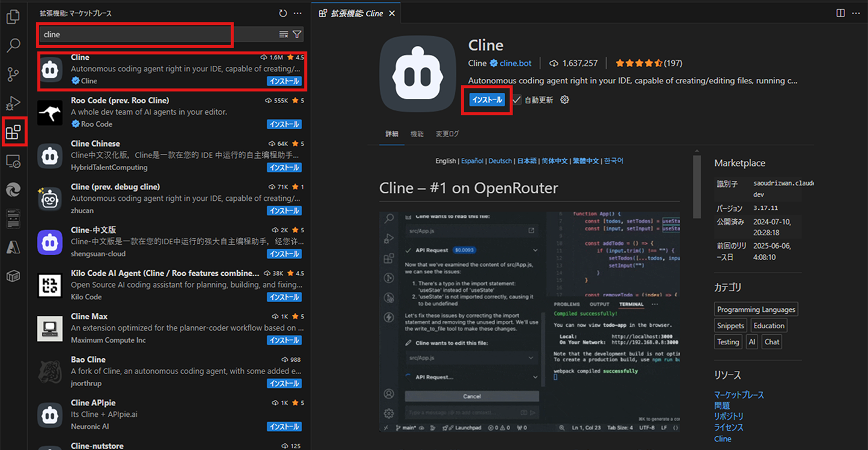
Task: Open the 简体中文 readme link
Action: click(x=554, y=161)
